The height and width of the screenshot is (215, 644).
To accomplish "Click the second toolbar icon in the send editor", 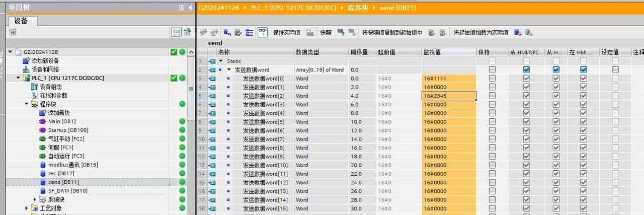I will pyautogui.click(x=213, y=32).
